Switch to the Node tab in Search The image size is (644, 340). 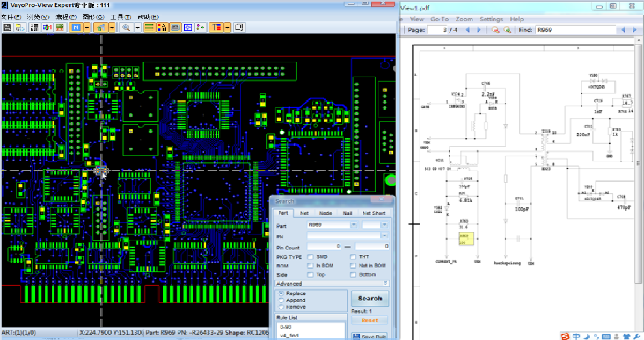(325, 213)
